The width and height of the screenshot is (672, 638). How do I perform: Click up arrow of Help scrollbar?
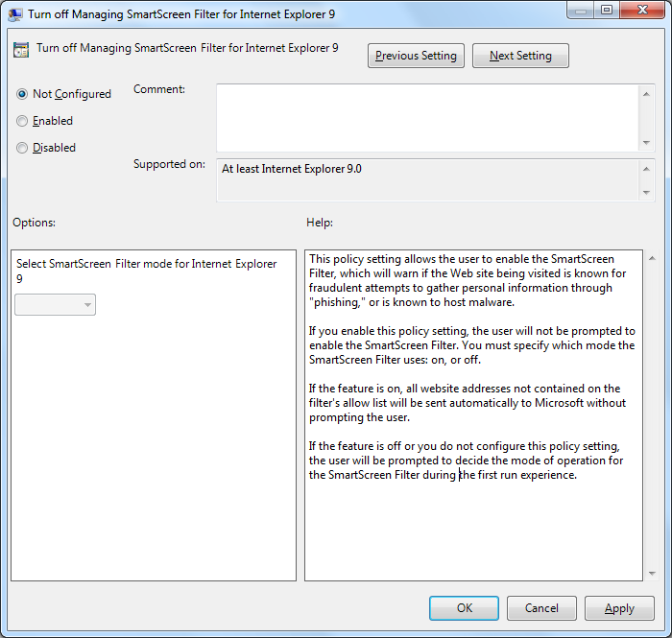pyautogui.click(x=652, y=259)
